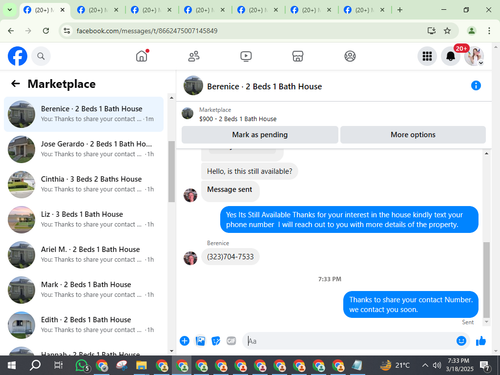Click the back arrow beside Marketplace heading
This screenshot has width=500, height=375.
pos(15,84)
